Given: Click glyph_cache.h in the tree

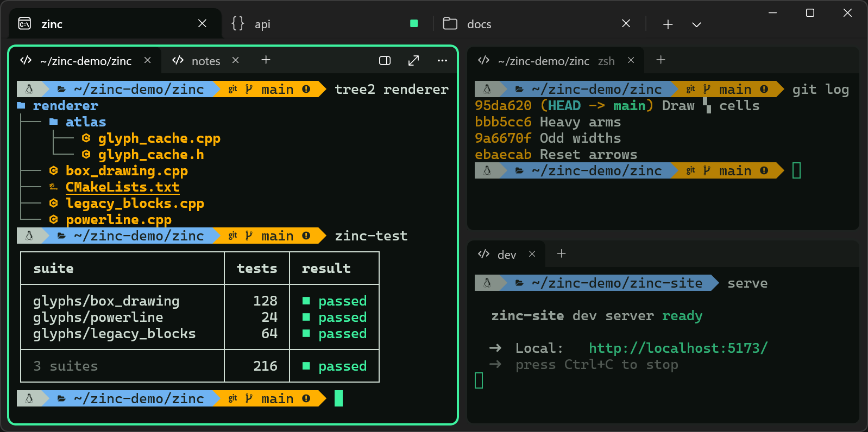Looking at the screenshot, I should tap(151, 155).
